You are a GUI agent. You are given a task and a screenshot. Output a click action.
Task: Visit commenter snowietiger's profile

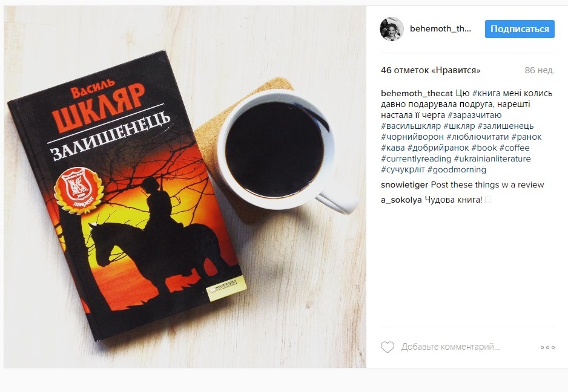tap(405, 185)
